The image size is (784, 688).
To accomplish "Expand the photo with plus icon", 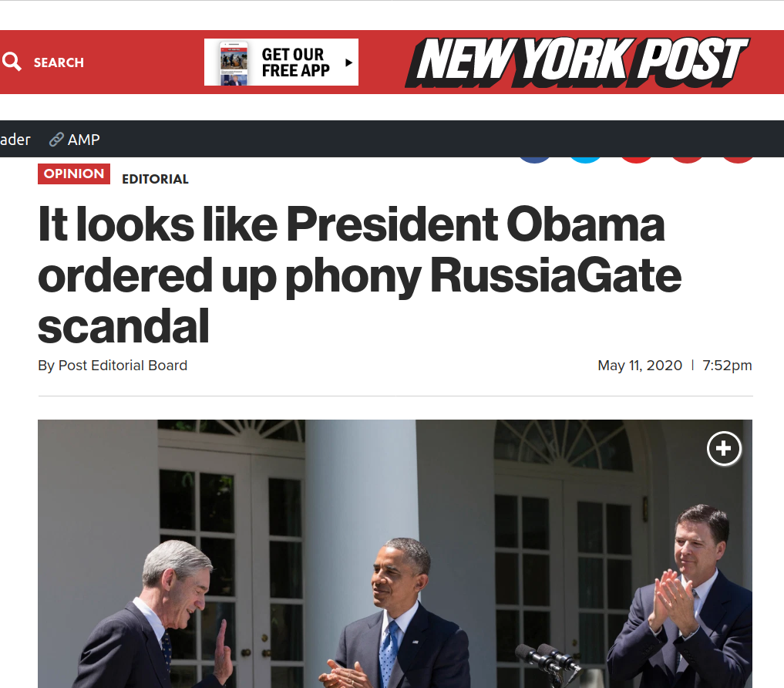I will click(724, 448).
